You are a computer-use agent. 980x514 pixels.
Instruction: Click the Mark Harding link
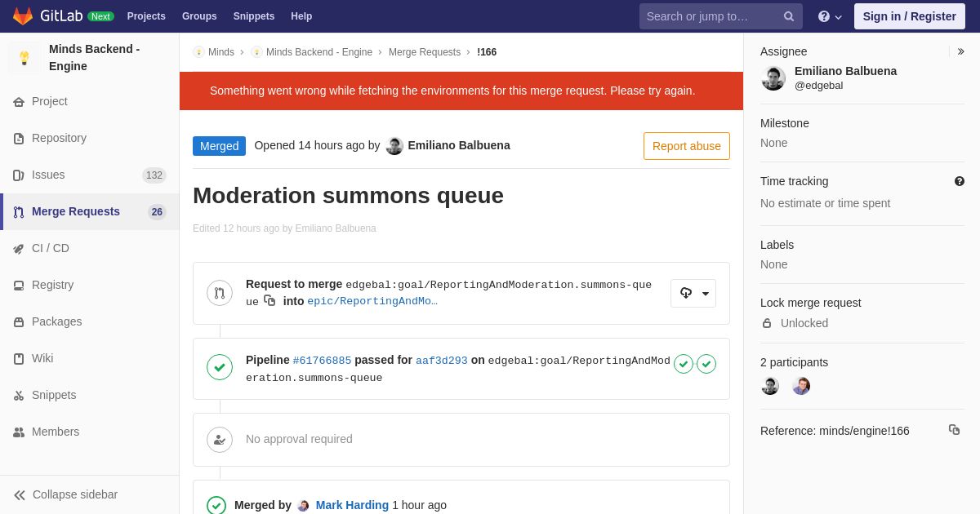pos(352,505)
